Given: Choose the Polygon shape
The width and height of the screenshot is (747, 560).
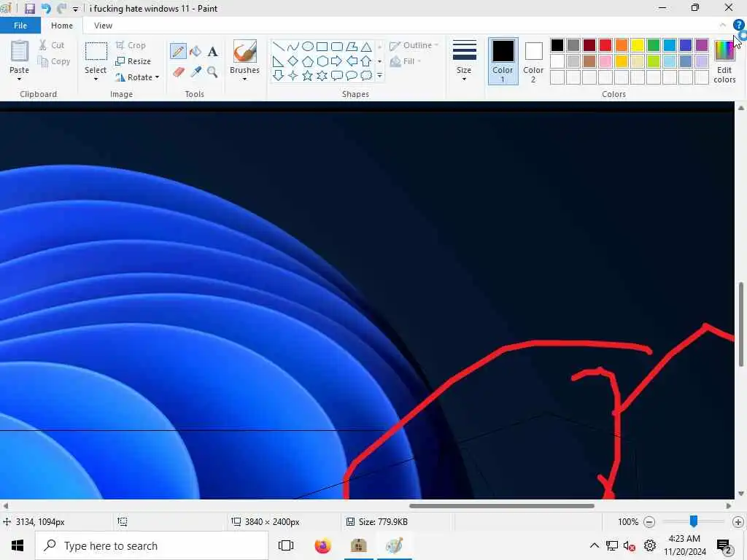Looking at the screenshot, I should [352, 46].
